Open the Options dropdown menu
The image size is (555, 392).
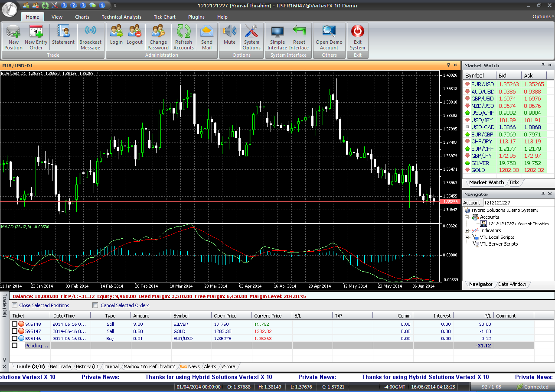pos(543,16)
